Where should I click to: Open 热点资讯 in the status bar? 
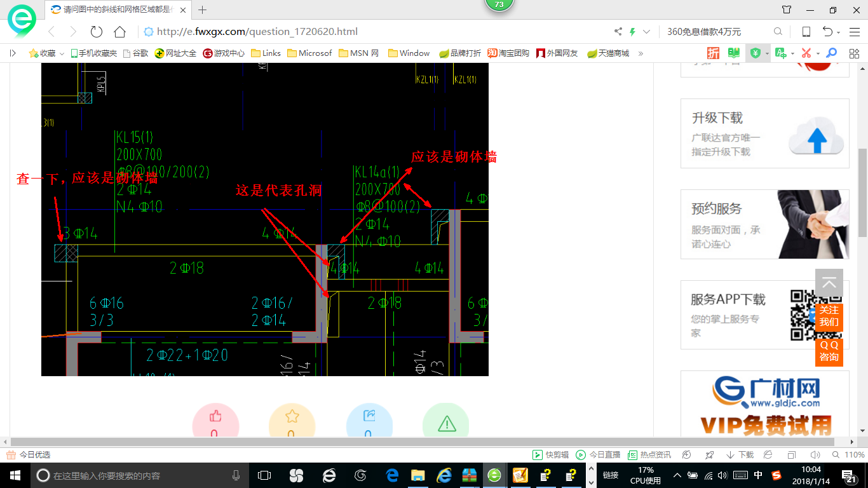(649, 455)
